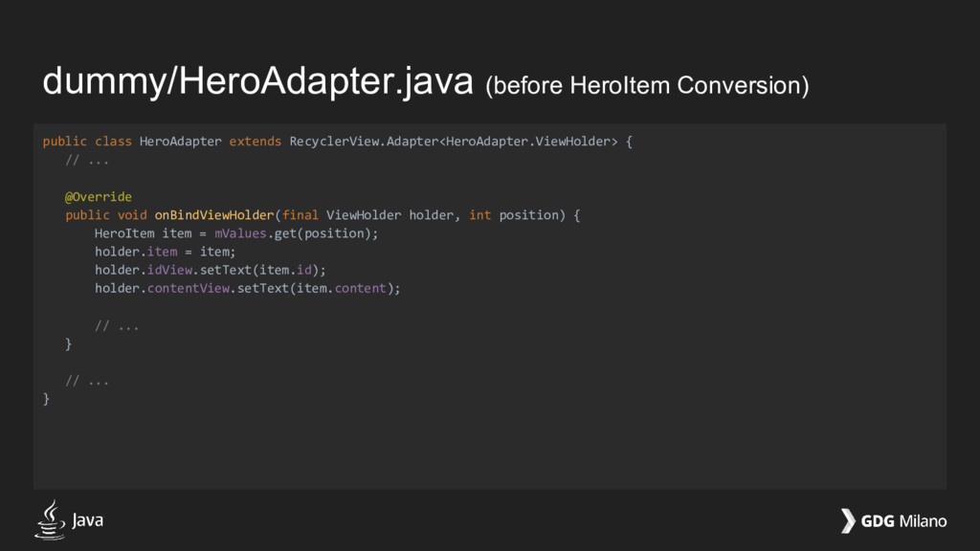Click the 'Java' label next to logo
980x551 pixels.
pyautogui.click(x=87, y=520)
